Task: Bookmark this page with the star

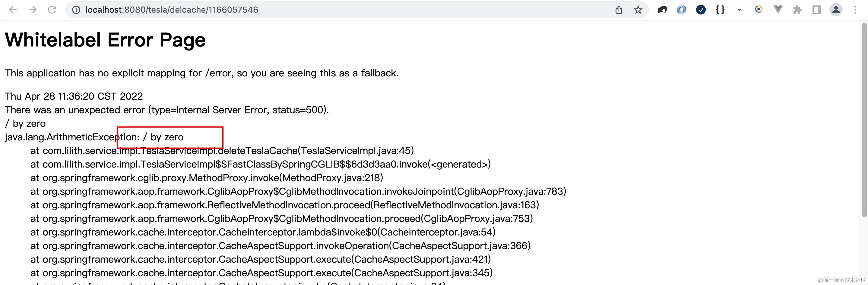Action: (x=638, y=10)
